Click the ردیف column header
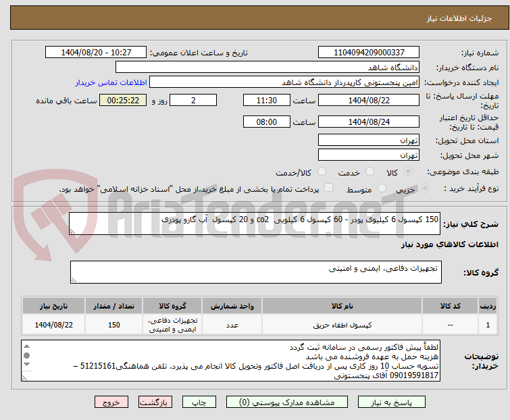Image resolution: width=510 pixels, height=420 pixels. (488, 306)
